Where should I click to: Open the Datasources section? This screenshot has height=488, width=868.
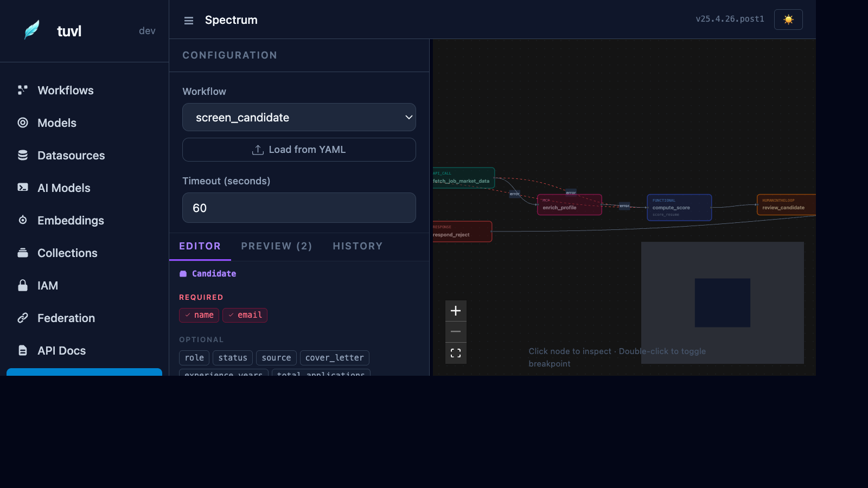pos(71,156)
